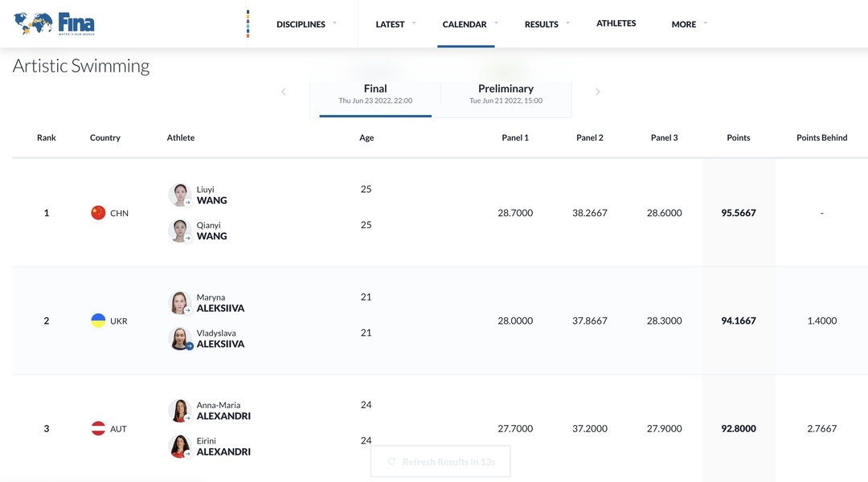Open Liuyi Wang's profile photo
This screenshot has height=482, width=868.
pos(179,194)
